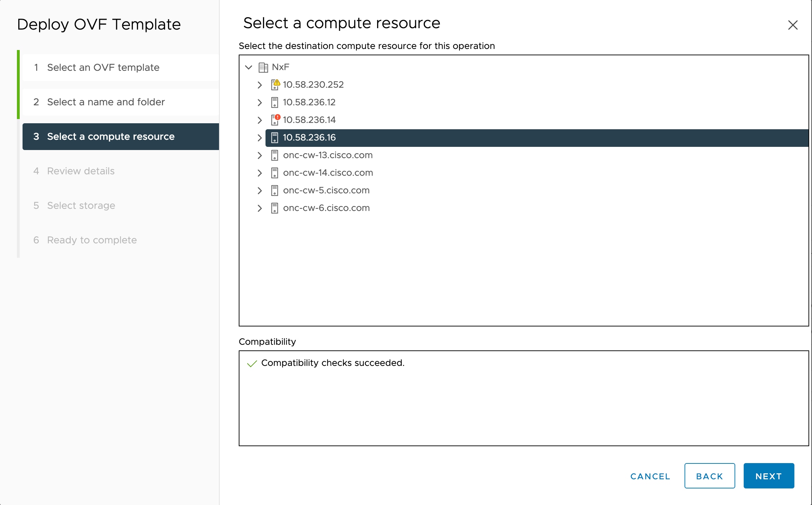Click step 5 Select storage
812x505 pixels.
click(x=121, y=206)
